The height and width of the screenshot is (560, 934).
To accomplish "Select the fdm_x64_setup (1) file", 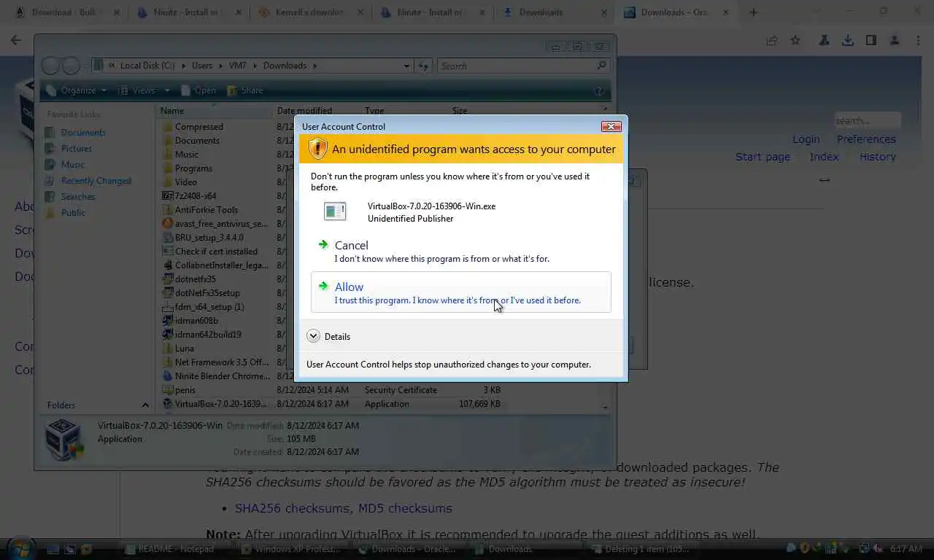I will [x=204, y=307].
